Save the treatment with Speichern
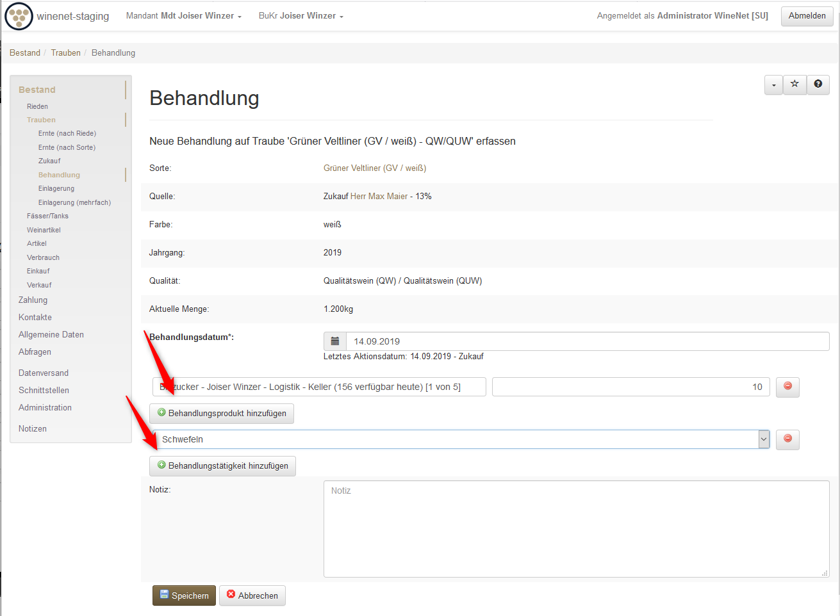This screenshot has height=616, width=840. pyautogui.click(x=184, y=596)
